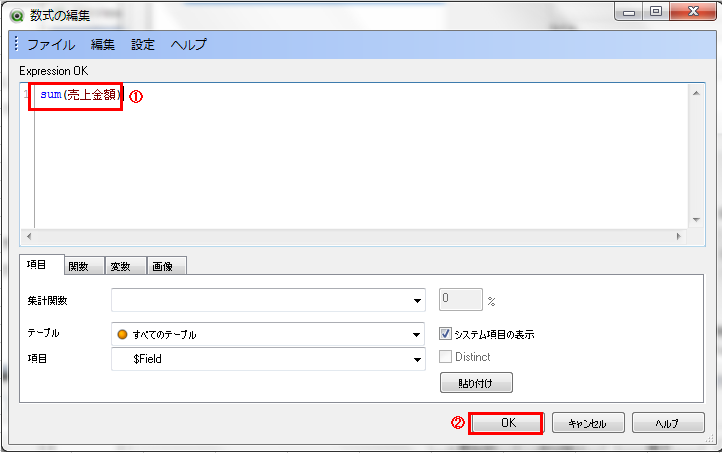Open the ヘルプ menu

click(x=189, y=45)
